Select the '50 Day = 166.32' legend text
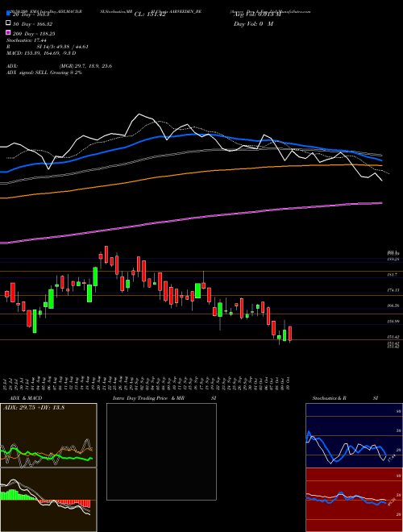This screenshot has height=532, width=403. (33, 23)
